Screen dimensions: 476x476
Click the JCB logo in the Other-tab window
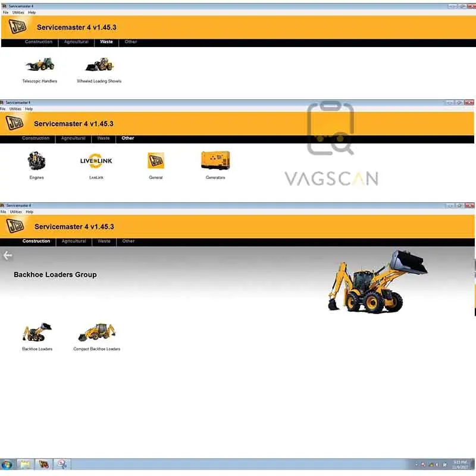(x=14, y=123)
